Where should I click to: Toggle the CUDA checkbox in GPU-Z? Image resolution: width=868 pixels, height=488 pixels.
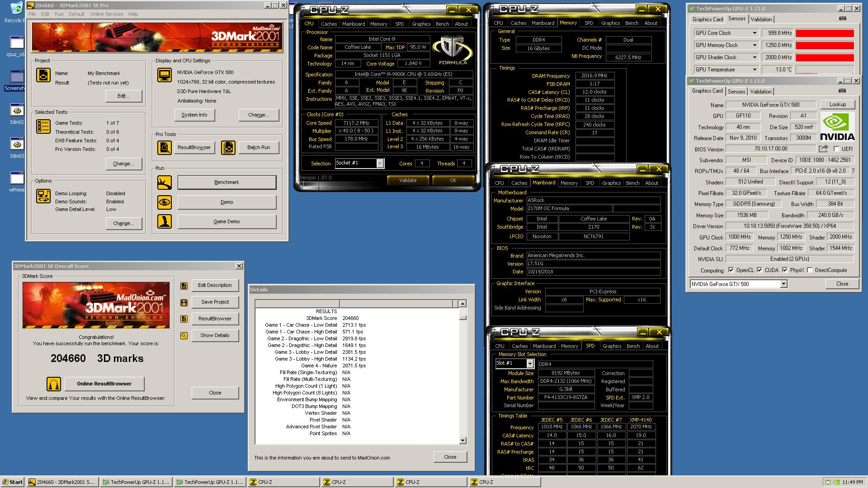click(759, 270)
